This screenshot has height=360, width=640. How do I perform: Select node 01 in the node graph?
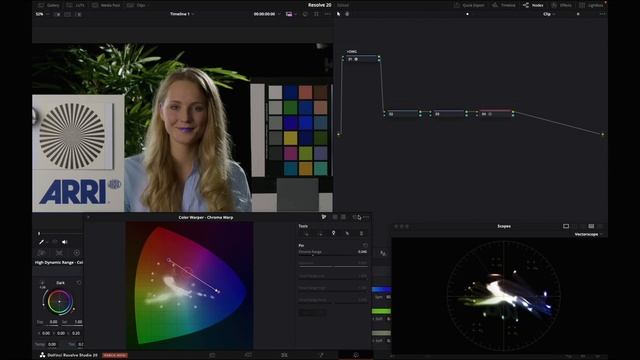coord(361,59)
